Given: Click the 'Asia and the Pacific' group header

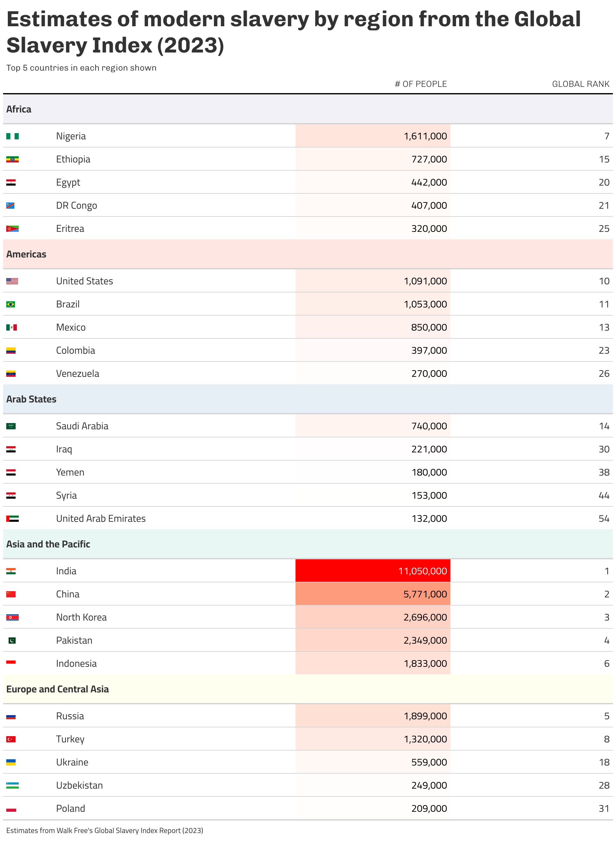Looking at the screenshot, I should (48, 544).
